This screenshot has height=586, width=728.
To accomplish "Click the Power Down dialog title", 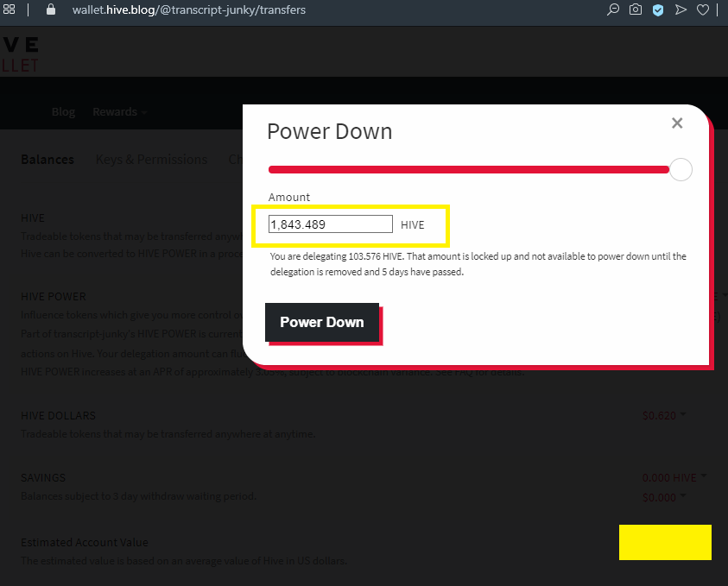I will coord(330,131).
